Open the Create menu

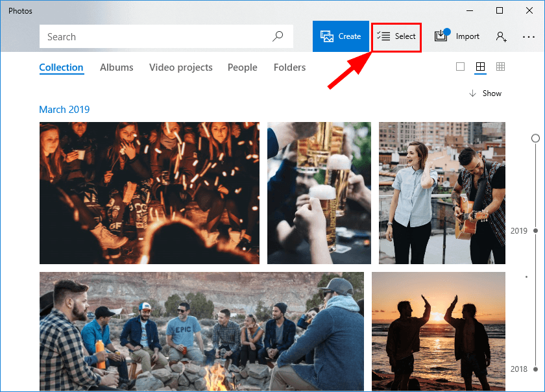coord(341,36)
